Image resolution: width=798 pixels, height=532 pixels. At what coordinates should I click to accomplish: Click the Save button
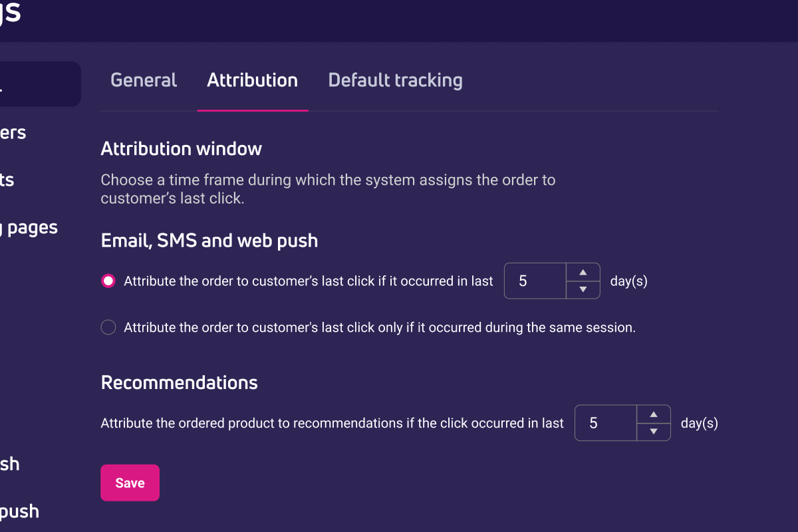pos(130,483)
